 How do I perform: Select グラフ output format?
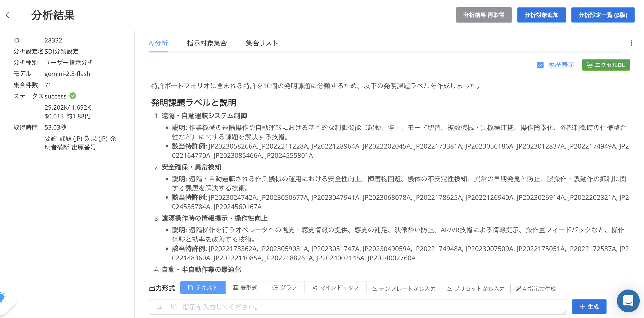(x=285, y=288)
